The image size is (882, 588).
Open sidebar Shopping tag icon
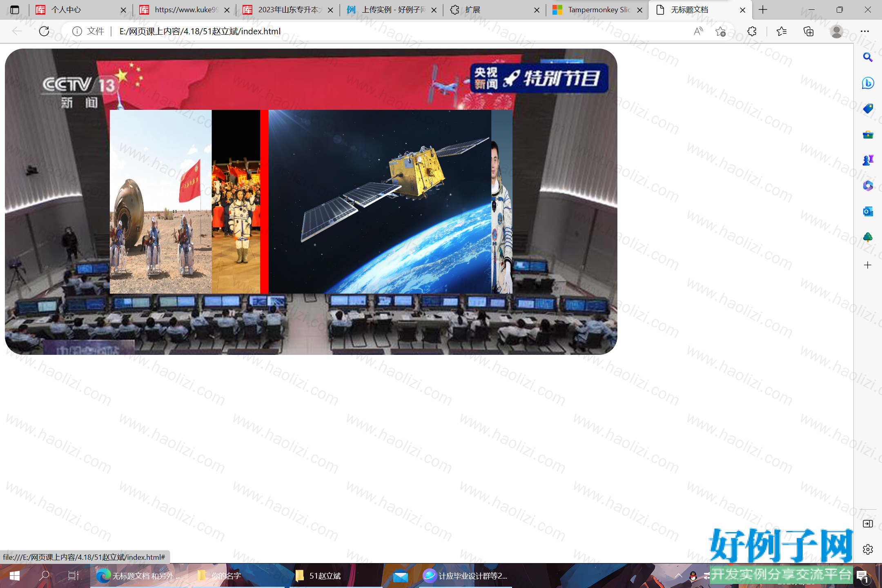pos(868,109)
